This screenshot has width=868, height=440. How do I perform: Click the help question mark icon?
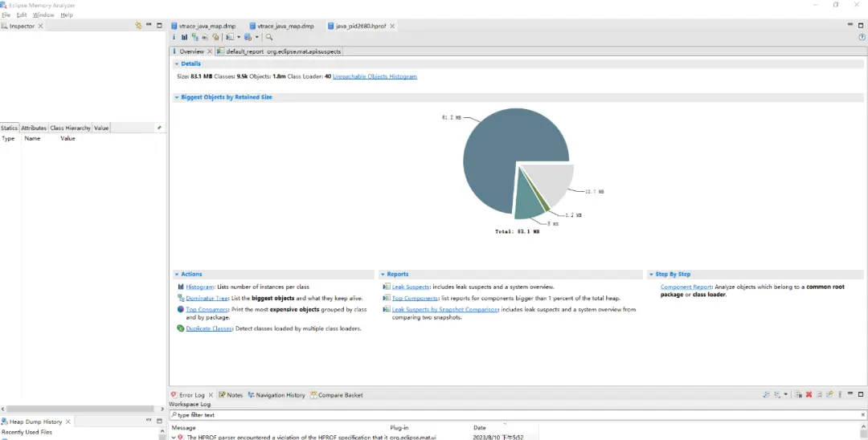click(x=862, y=37)
